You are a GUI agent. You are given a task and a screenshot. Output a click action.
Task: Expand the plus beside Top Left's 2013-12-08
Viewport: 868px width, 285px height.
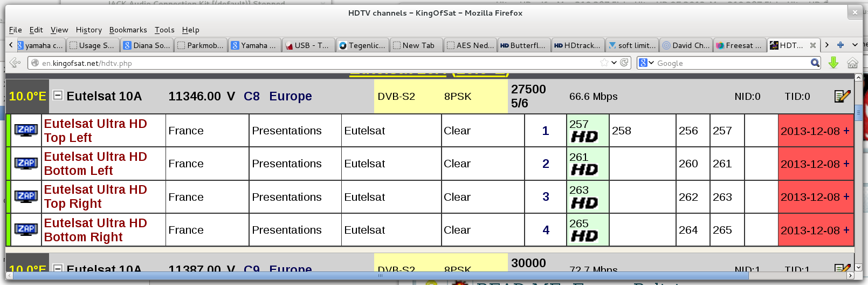(846, 131)
